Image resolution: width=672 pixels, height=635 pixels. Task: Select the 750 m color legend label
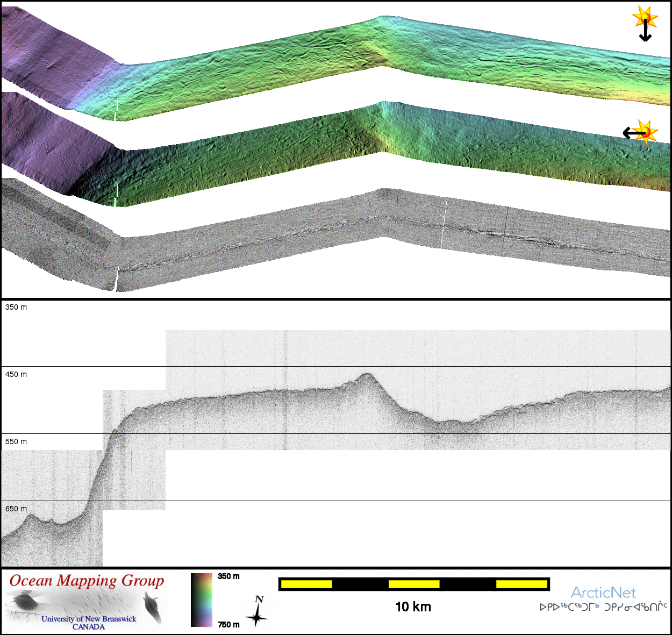(228, 624)
